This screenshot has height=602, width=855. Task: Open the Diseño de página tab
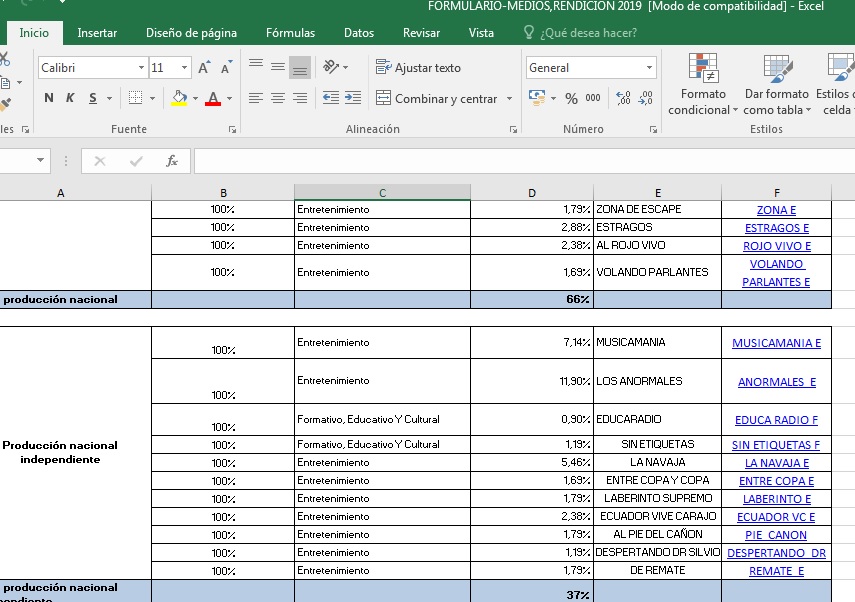point(191,33)
